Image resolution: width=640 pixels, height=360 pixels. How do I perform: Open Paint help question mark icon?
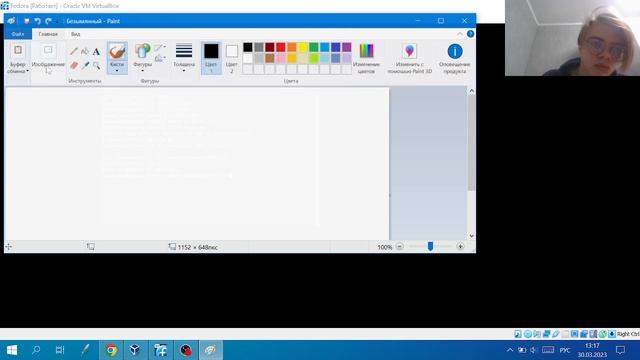point(470,34)
